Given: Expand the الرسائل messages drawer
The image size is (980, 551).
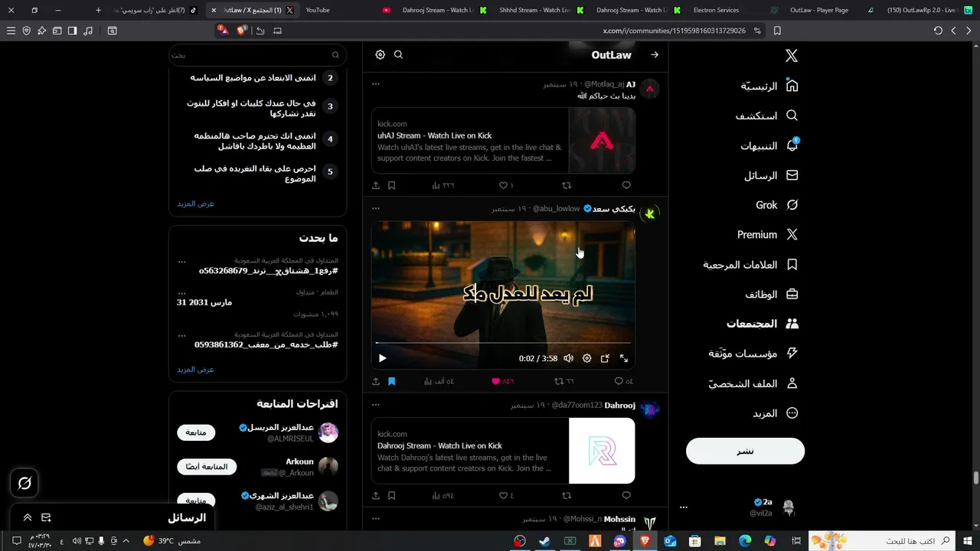Looking at the screenshot, I should 28,518.
